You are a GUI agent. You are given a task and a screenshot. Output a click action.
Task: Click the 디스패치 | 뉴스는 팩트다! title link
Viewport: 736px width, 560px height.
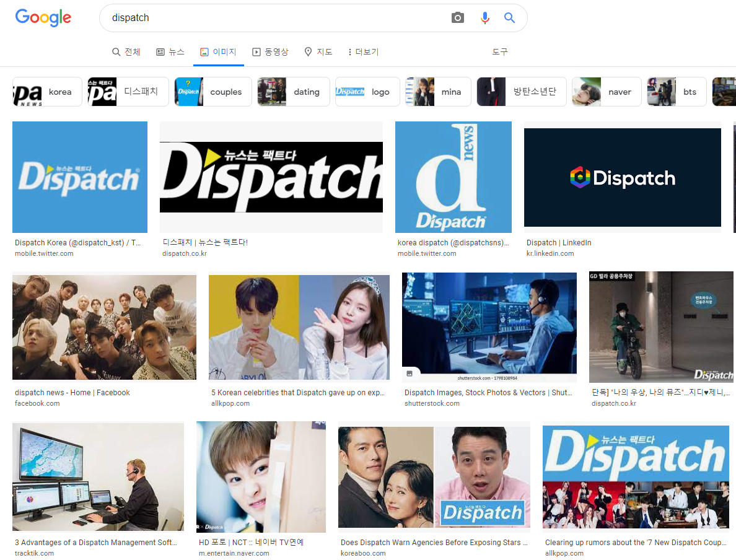coord(205,243)
